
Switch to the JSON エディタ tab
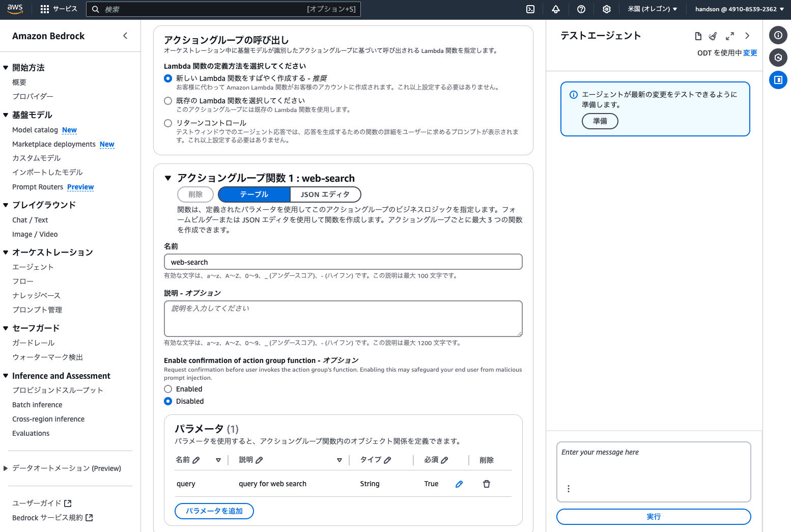click(325, 194)
